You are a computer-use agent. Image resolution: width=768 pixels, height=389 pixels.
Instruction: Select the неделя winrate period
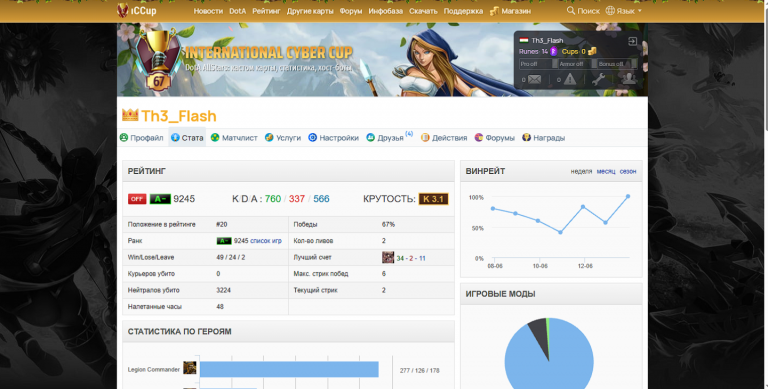pyautogui.click(x=581, y=171)
